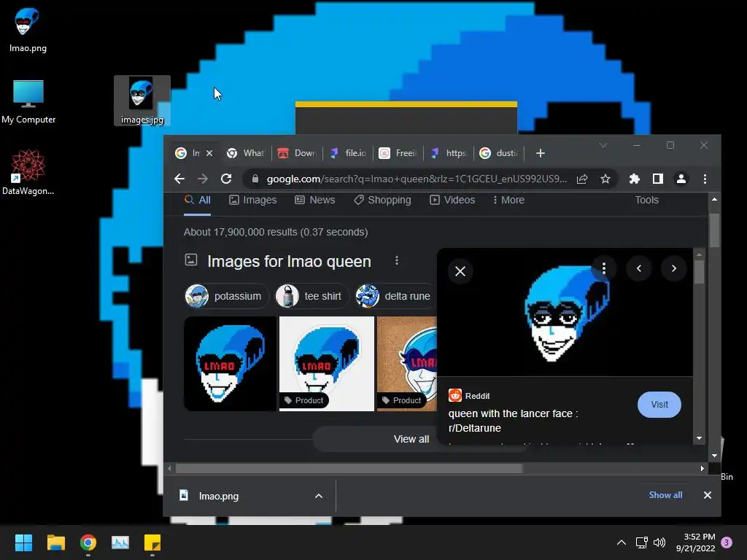Click the preview panel scrollbar down arrow
The height and width of the screenshot is (560, 747).
[x=699, y=438]
